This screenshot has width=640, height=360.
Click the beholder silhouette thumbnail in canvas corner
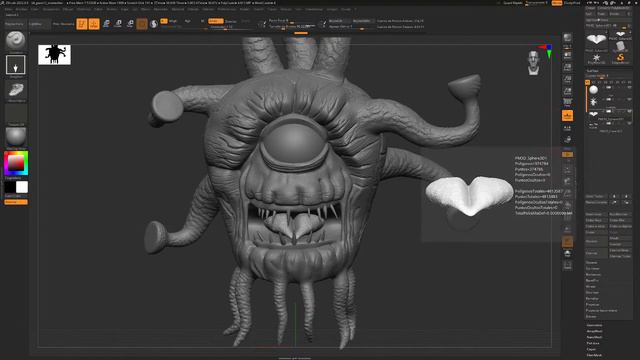(54, 55)
